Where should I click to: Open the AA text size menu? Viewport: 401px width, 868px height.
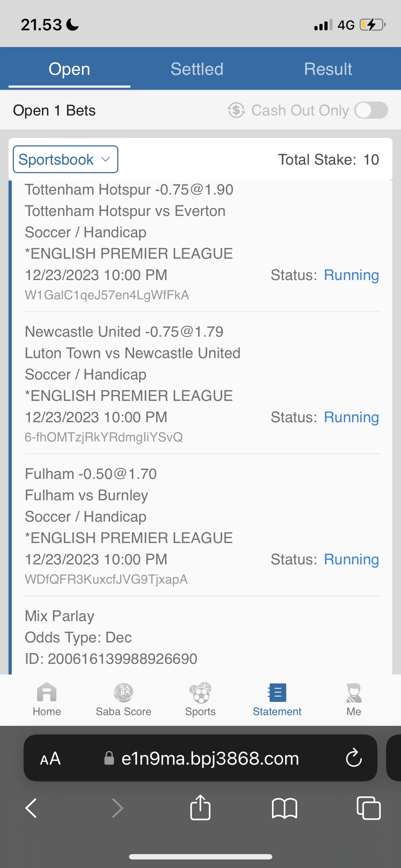(x=50, y=758)
